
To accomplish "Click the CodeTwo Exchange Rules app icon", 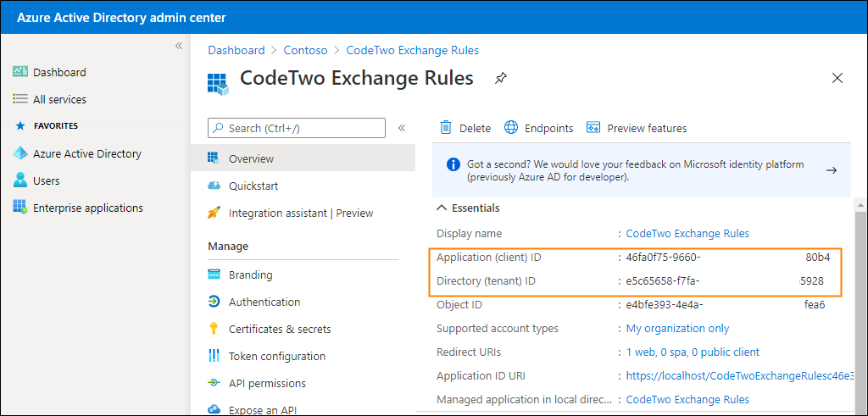I will tap(218, 85).
